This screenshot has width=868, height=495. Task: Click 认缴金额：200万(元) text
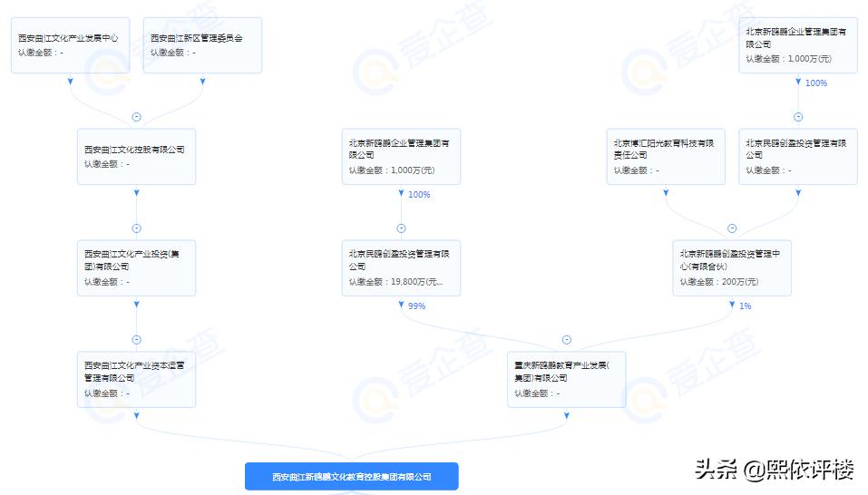pos(719,282)
